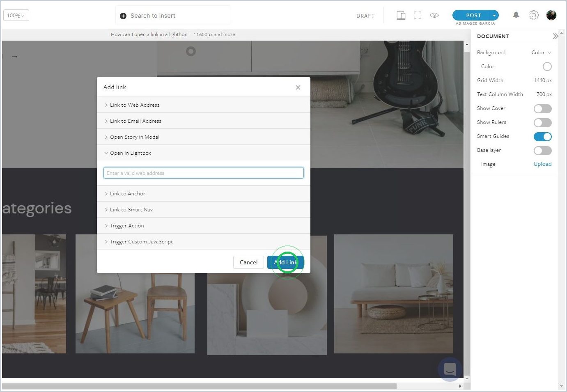
Task: Toggle the Show Rulers switch
Action: [543, 123]
